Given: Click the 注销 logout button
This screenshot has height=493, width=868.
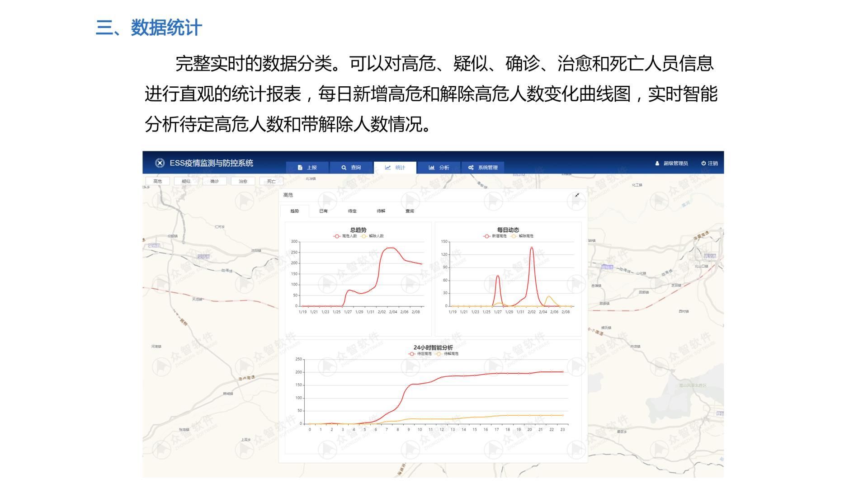Looking at the screenshot, I should pos(709,164).
